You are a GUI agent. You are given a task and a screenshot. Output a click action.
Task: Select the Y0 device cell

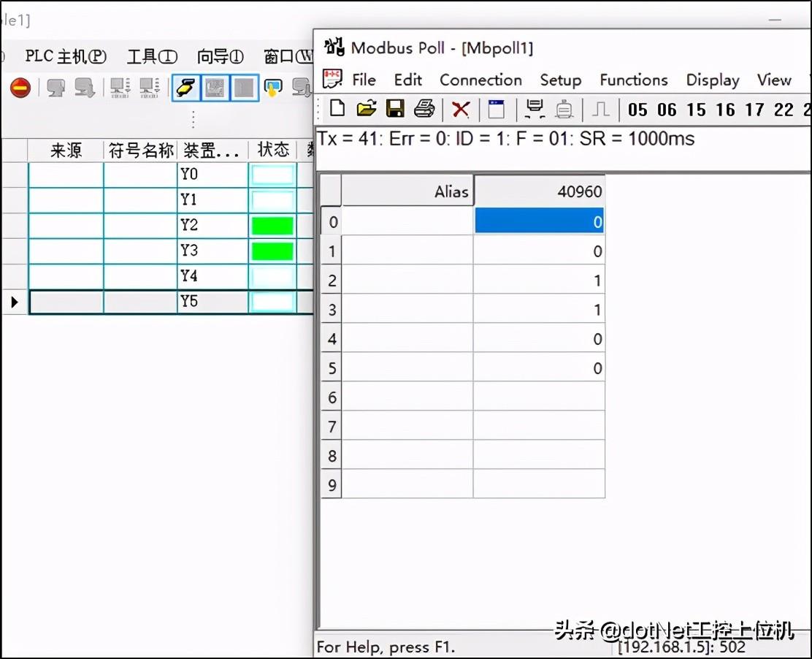[x=212, y=175]
